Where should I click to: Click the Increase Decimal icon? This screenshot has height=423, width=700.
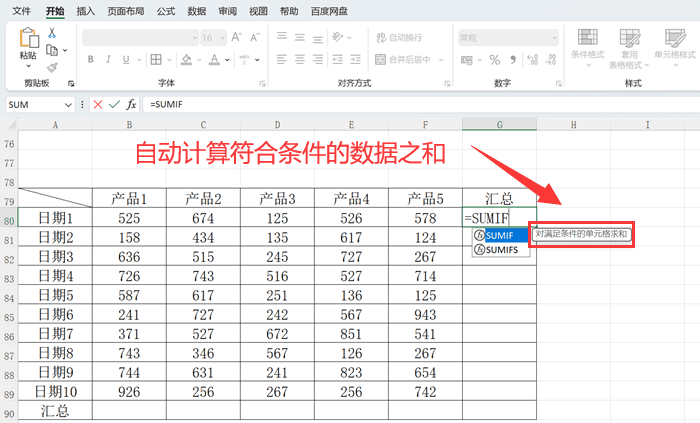pyautogui.click(x=533, y=60)
